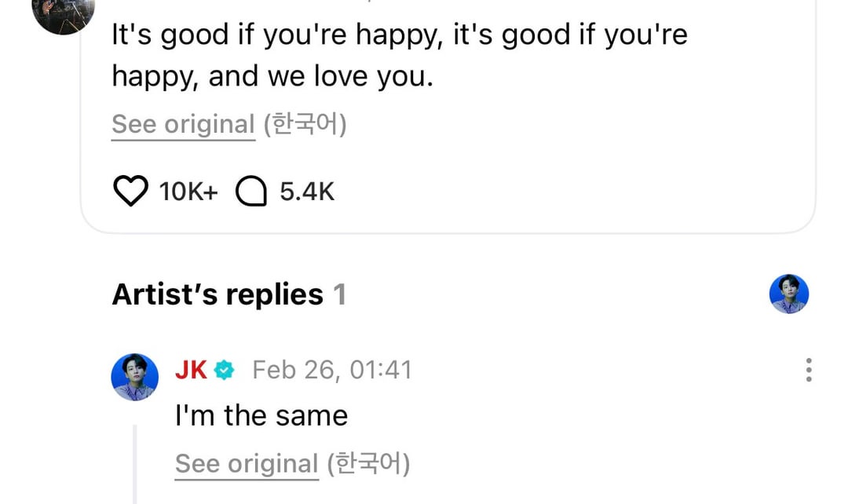Click the vertical thread line beside JK's reply
Screen dimensions: 848x504
coord(134,463)
